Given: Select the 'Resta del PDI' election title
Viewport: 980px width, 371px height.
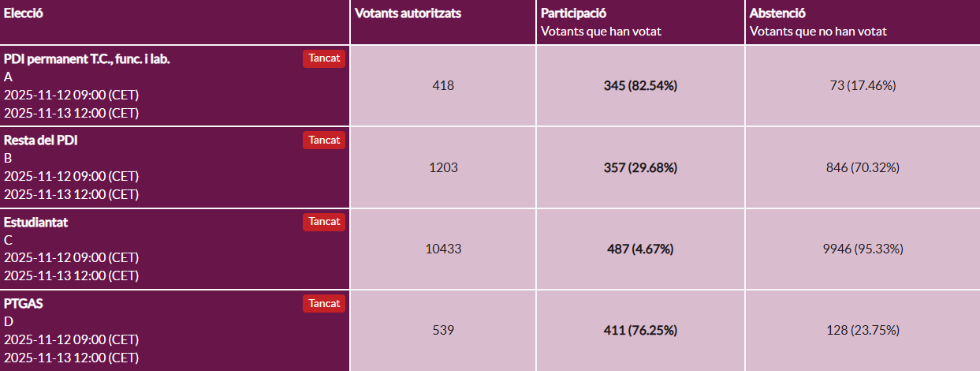Looking at the screenshot, I should tap(41, 141).
